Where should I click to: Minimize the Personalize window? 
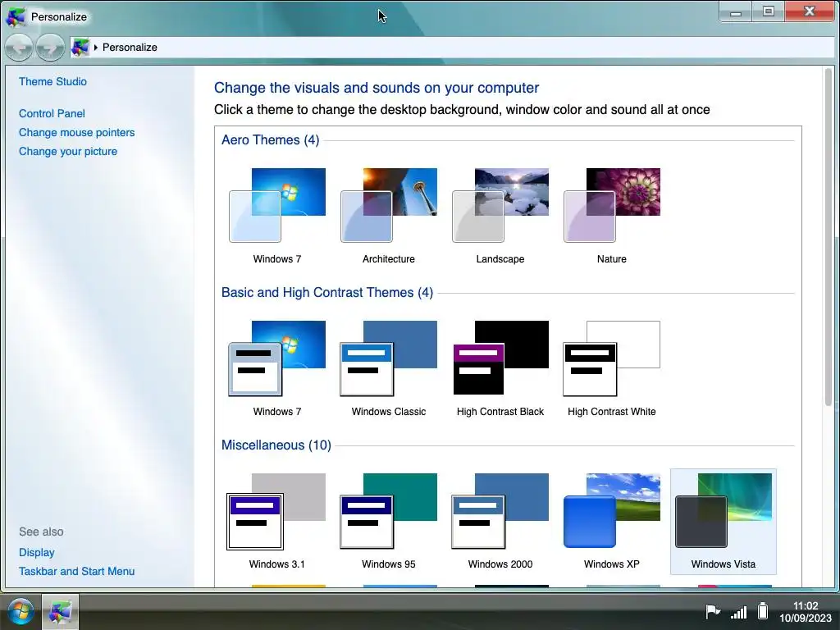coord(736,11)
